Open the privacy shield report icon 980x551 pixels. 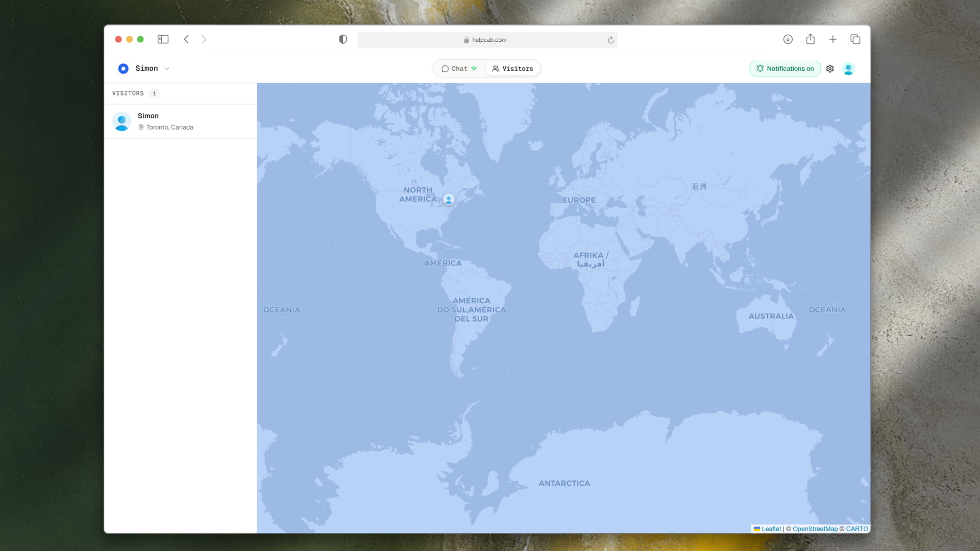pyautogui.click(x=343, y=39)
